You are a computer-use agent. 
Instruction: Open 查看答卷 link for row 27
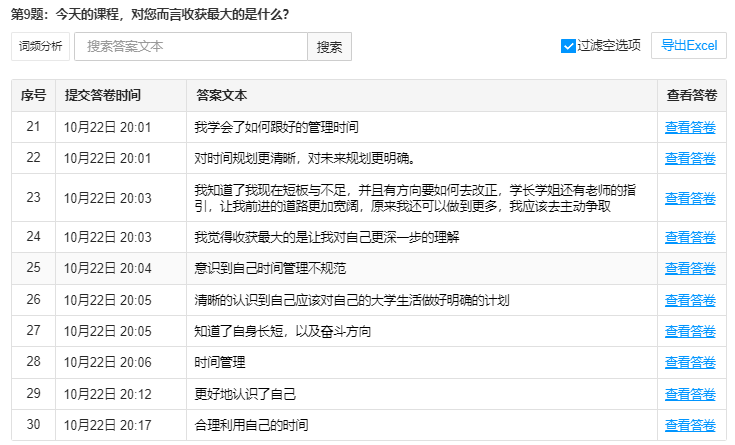pyautogui.click(x=690, y=331)
